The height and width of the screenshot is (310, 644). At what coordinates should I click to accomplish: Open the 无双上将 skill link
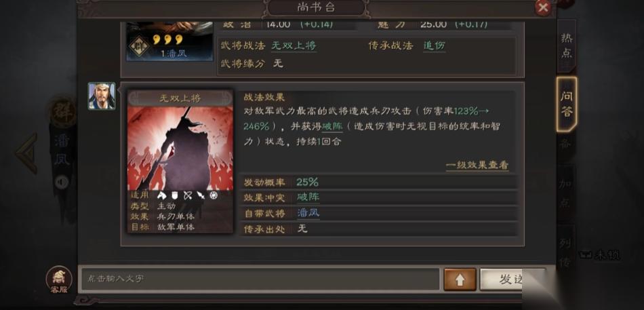point(294,45)
